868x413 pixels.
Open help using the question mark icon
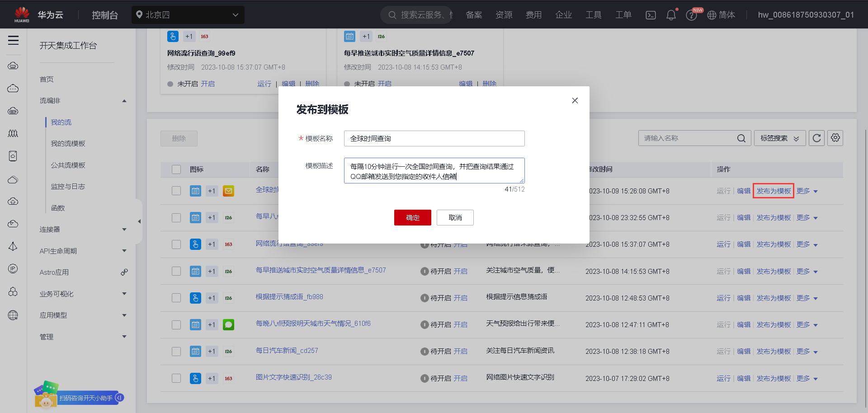tap(691, 15)
